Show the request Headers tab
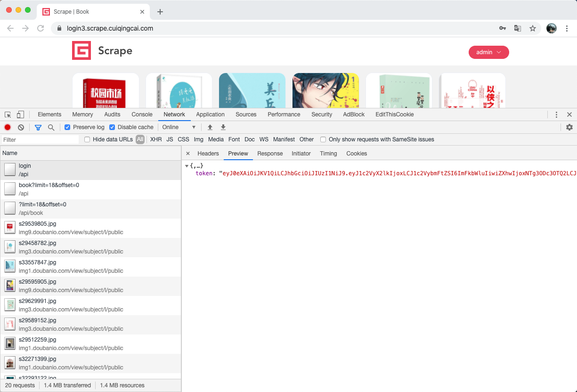Screen dimensions: 577x392 coord(208,154)
